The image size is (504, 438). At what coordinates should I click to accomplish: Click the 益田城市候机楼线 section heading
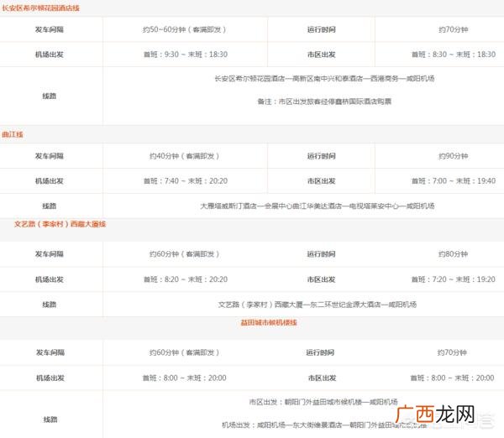[x=269, y=322]
